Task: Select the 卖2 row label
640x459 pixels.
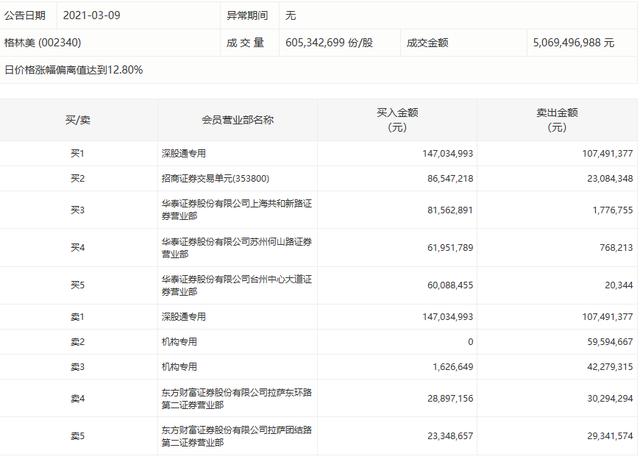Action: (78, 341)
